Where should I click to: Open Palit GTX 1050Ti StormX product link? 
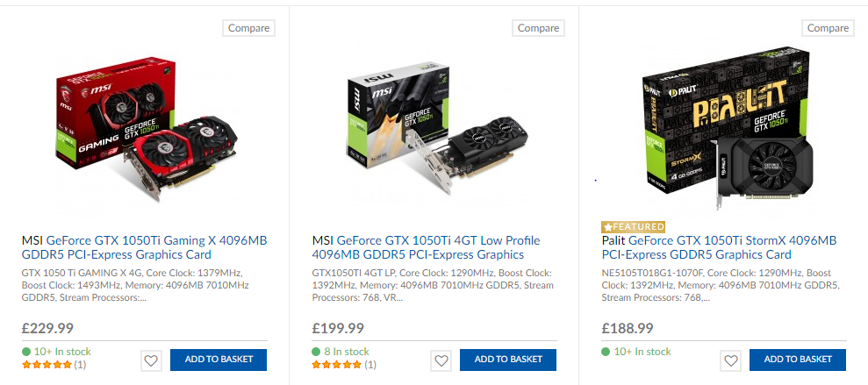click(719, 247)
